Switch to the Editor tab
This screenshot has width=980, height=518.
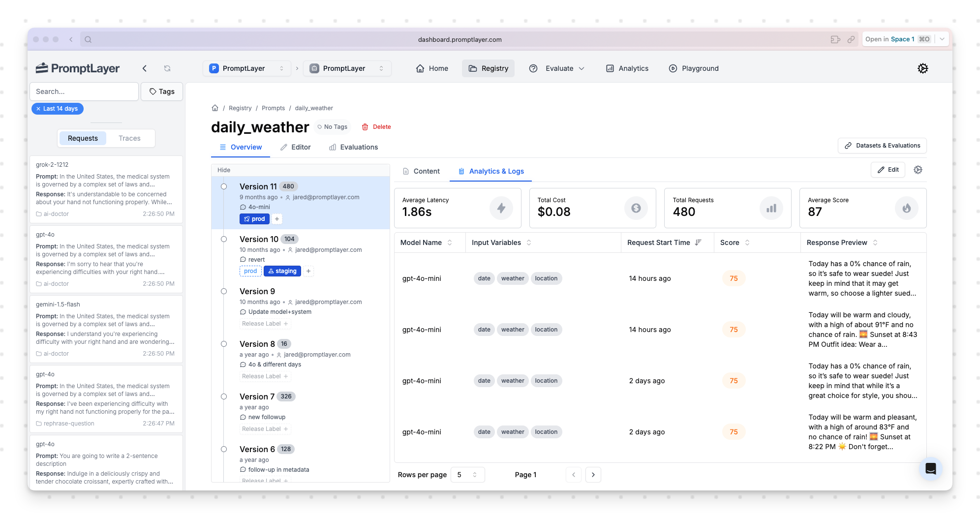coord(296,147)
